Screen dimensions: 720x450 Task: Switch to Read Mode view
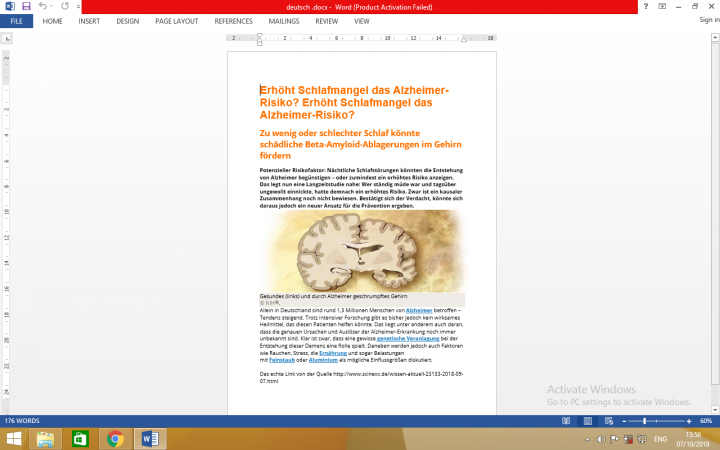[x=566, y=421]
